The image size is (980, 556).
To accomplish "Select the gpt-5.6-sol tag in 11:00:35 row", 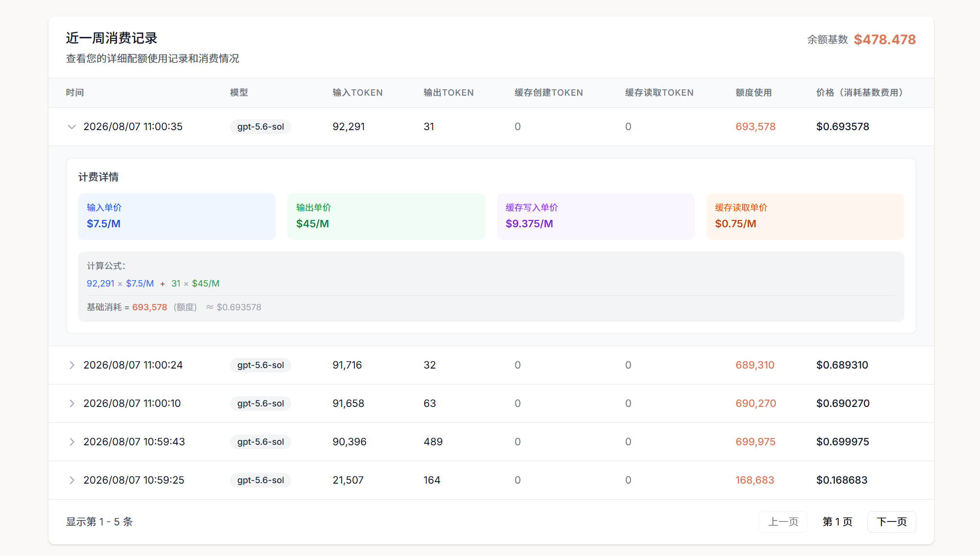I will tap(261, 127).
